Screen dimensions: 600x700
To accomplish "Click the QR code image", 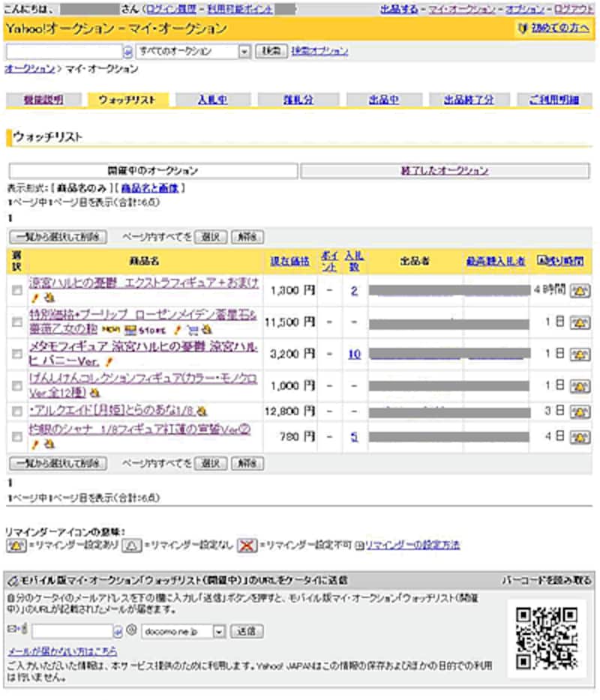I will click(547, 639).
